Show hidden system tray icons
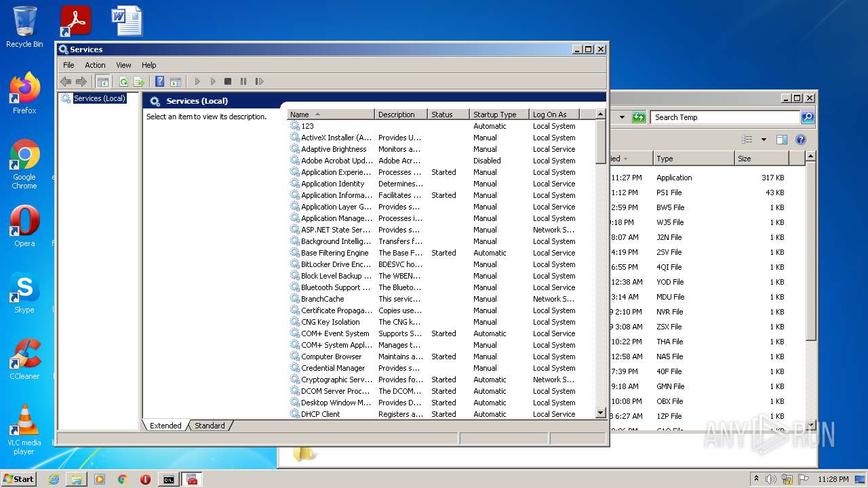This screenshot has width=868, height=488. [x=756, y=479]
